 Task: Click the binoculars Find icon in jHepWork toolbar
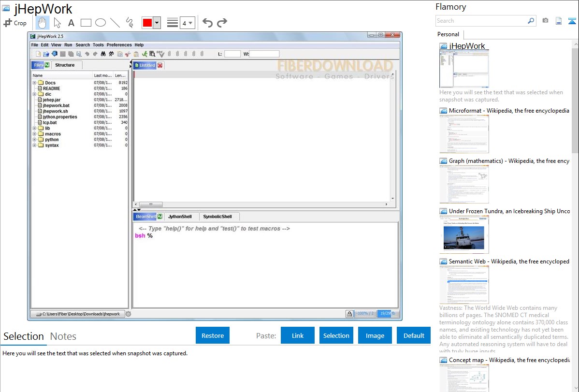click(x=103, y=54)
